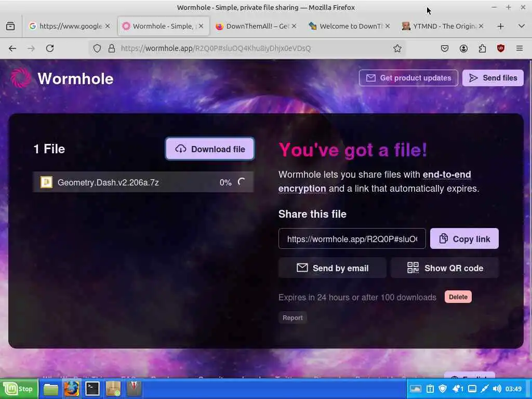Select the Geometry.Dash.v2.206a.7z file name

[108, 182]
